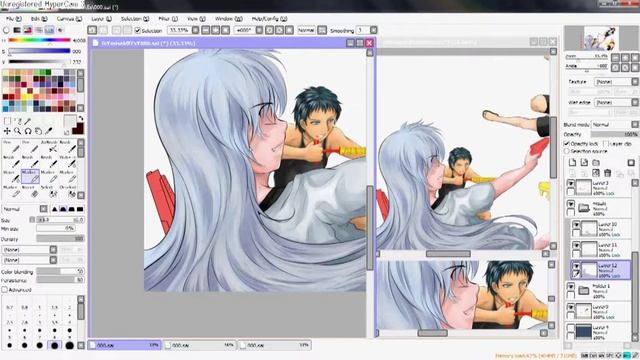Hide Layer 3 via its eye icon
The image size is (640, 360).
click(x=571, y=184)
